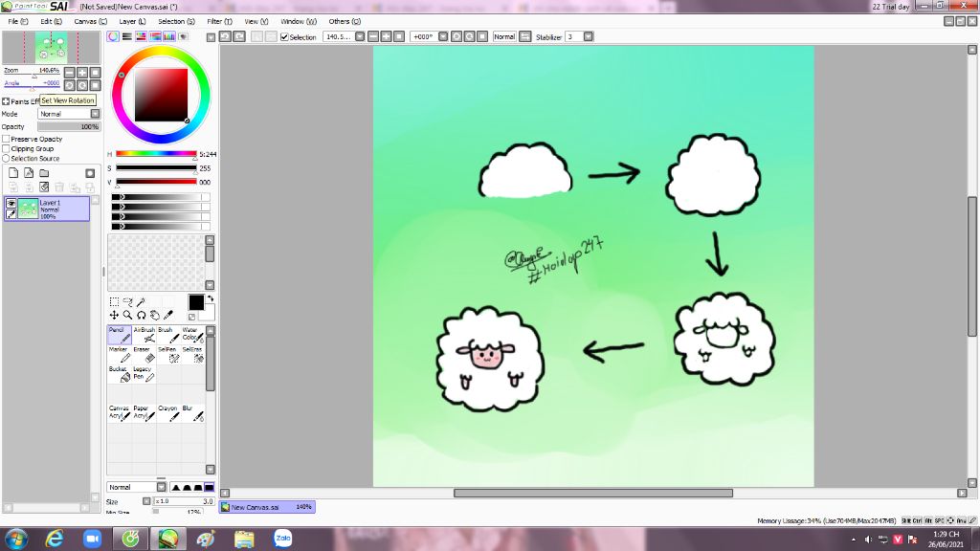980x551 pixels.
Task: Toggle the RGB slider panel button
Action: [x=127, y=37]
